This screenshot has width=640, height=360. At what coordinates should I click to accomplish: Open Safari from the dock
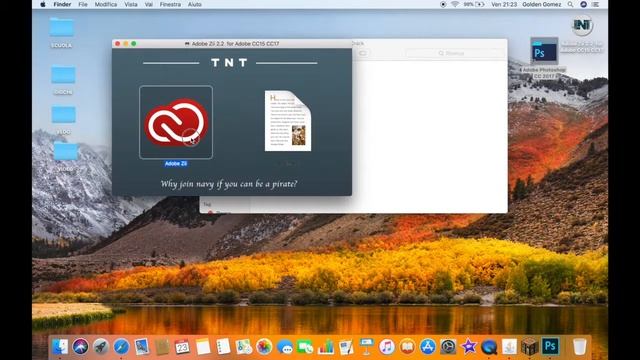[121, 347]
